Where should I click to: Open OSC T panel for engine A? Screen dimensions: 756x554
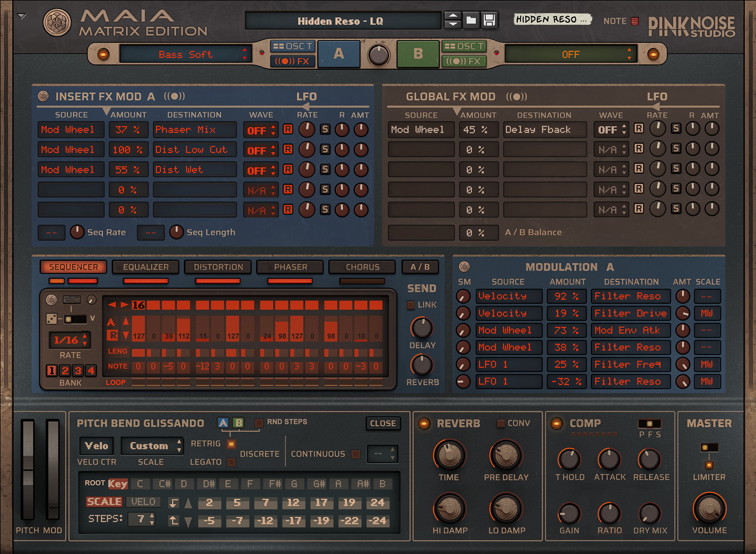point(292,46)
